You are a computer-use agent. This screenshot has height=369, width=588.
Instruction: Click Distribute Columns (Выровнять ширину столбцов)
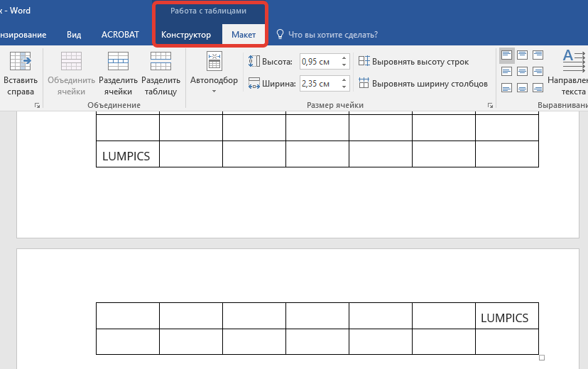[423, 84]
